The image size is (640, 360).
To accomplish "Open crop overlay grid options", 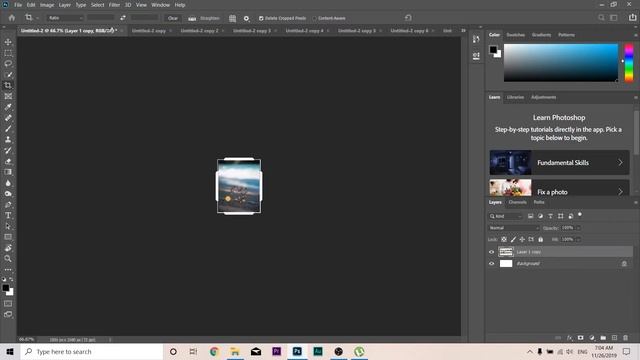I will click(x=232, y=18).
